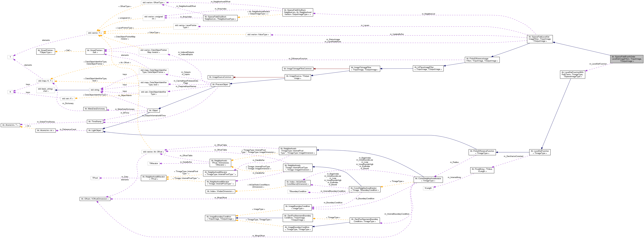
Task: Open the itk::ProcessObject node
Action: [220, 84]
